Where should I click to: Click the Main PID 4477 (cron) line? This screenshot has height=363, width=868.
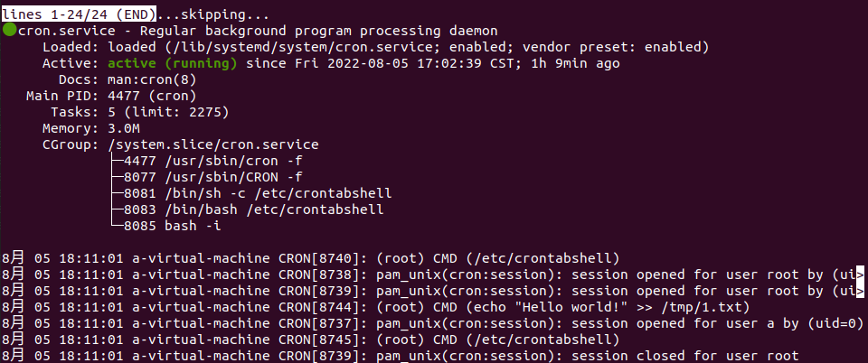(111, 96)
